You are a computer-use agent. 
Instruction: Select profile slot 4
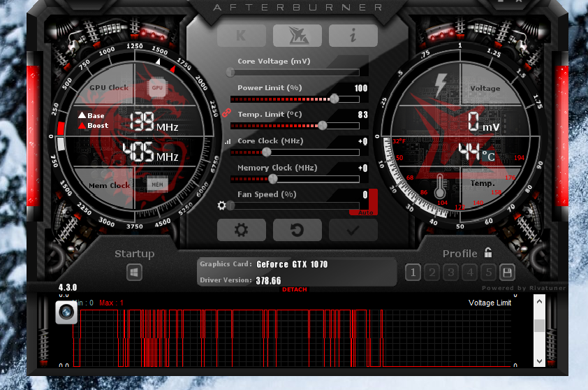coord(470,273)
